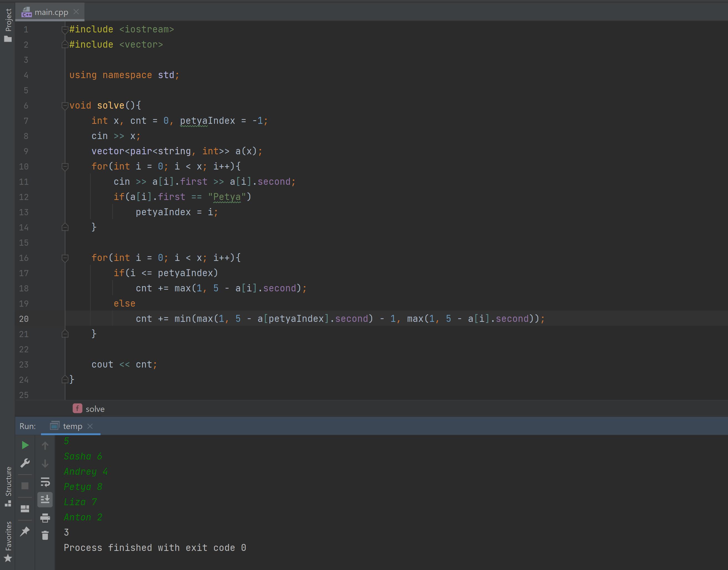Open the Project tool window
The image size is (728, 570).
[8, 25]
